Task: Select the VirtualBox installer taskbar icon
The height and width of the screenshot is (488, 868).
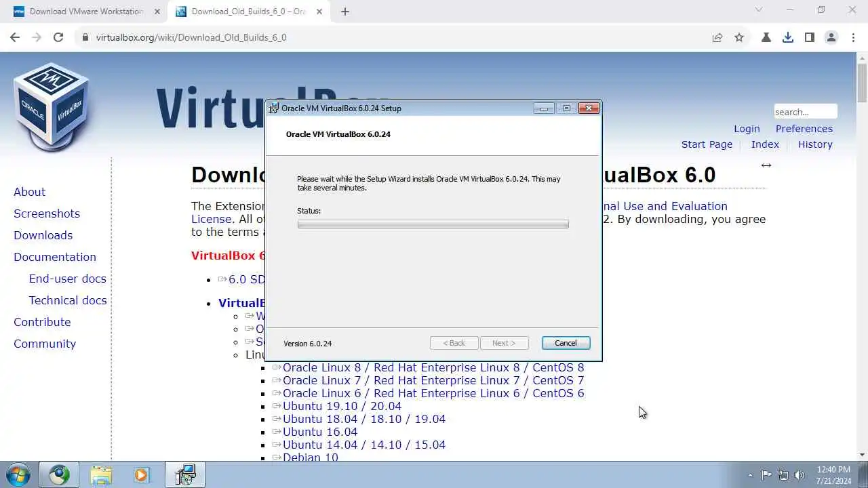Action: (x=185, y=474)
